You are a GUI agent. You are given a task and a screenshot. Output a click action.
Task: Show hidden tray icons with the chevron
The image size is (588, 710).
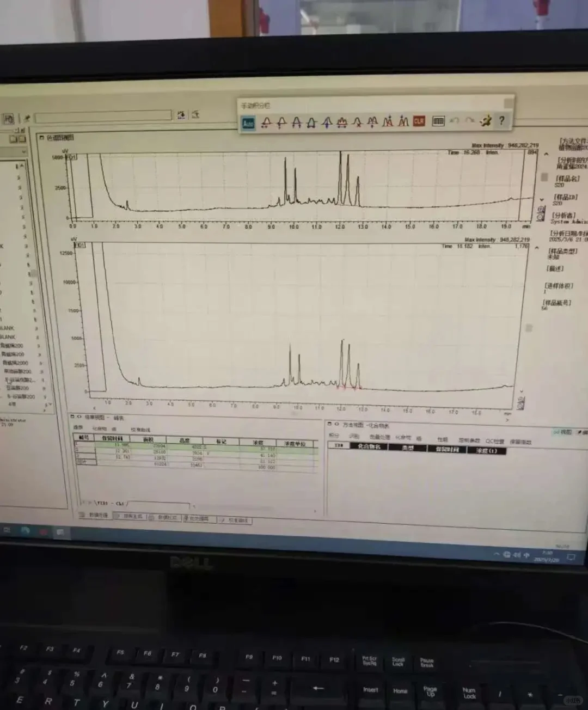[x=497, y=554]
